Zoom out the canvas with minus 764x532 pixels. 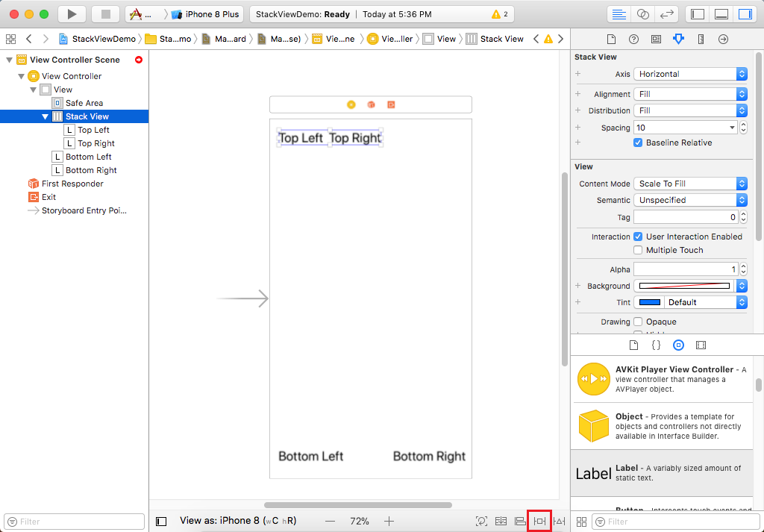click(331, 522)
